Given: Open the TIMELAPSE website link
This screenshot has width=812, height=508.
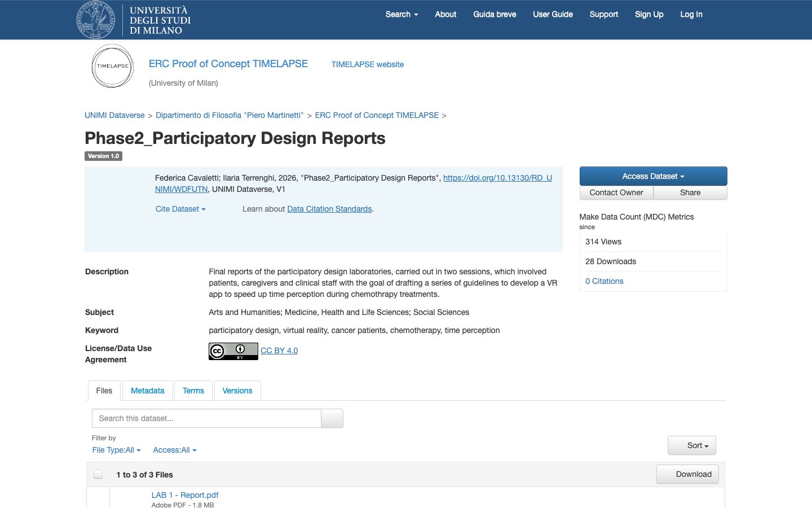Looking at the screenshot, I should (368, 64).
